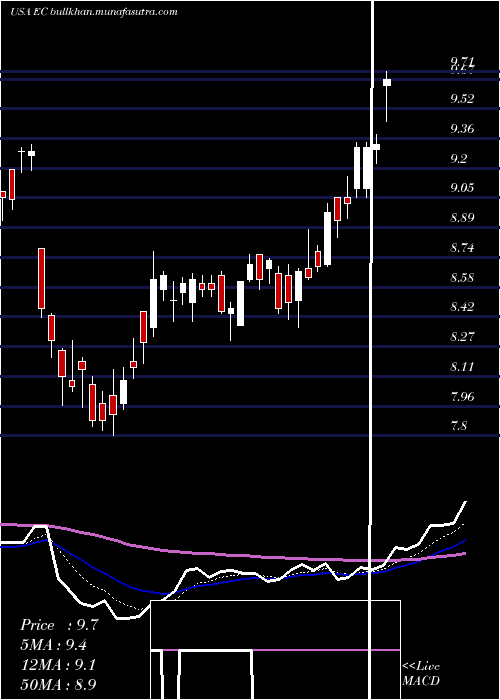Click the 9.2 price axis label
This screenshot has height=700, width=500.
(x=459, y=158)
